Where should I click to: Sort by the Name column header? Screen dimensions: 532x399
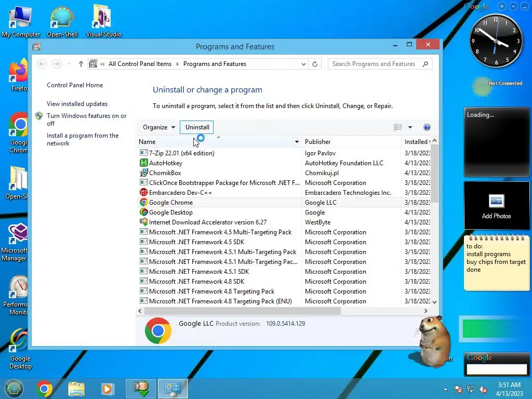pyautogui.click(x=215, y=142)
